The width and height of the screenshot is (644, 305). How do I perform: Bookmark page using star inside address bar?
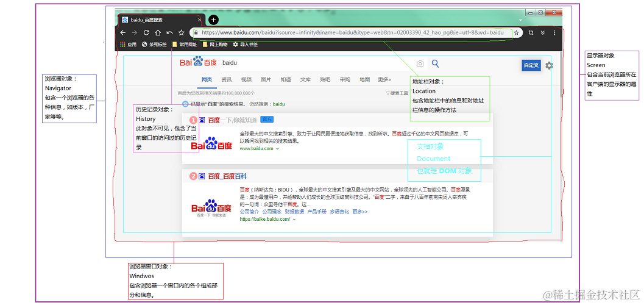516,32
